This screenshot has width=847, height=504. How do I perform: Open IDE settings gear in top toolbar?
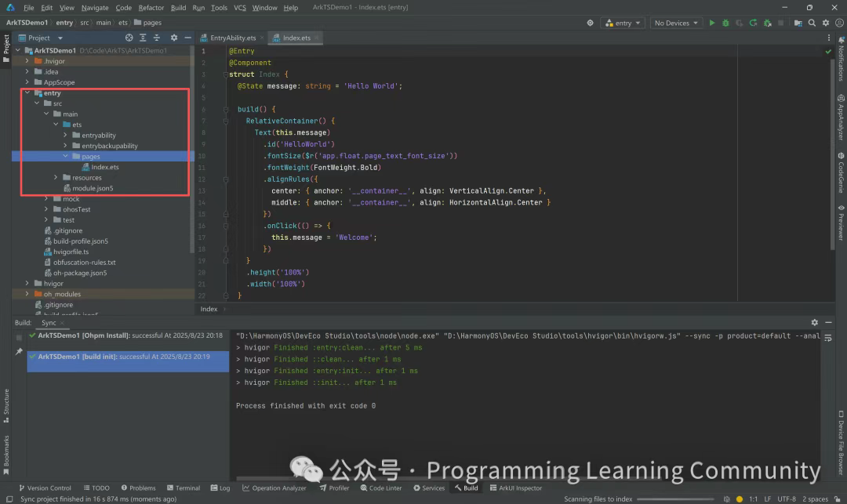(x=825, y=23)
